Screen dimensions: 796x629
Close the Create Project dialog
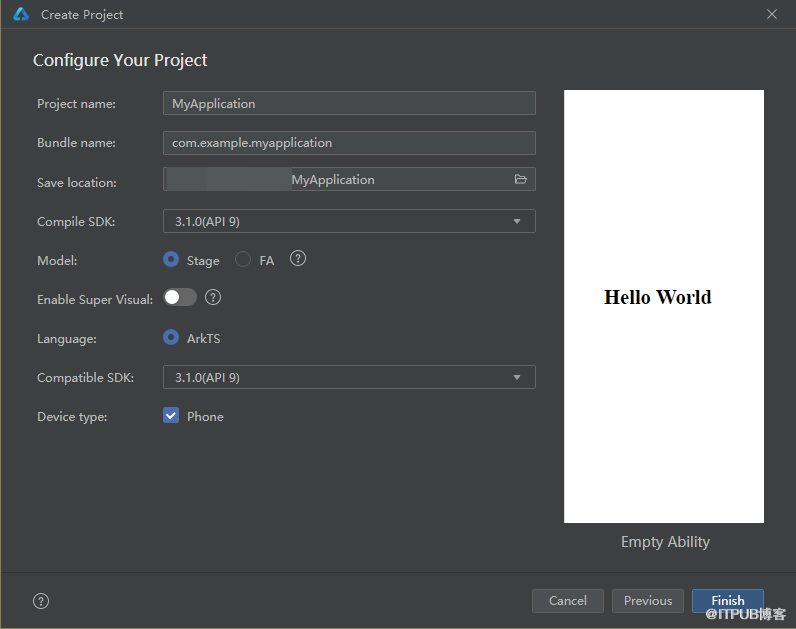tap(772, 14)
